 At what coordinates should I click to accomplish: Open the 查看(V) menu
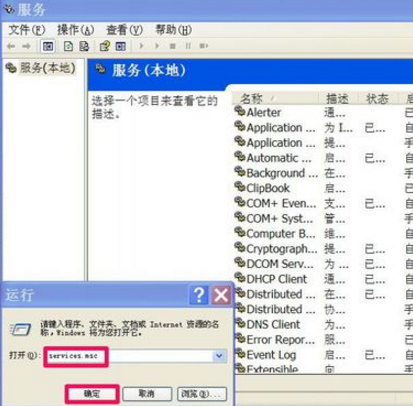tap(124, 30)
